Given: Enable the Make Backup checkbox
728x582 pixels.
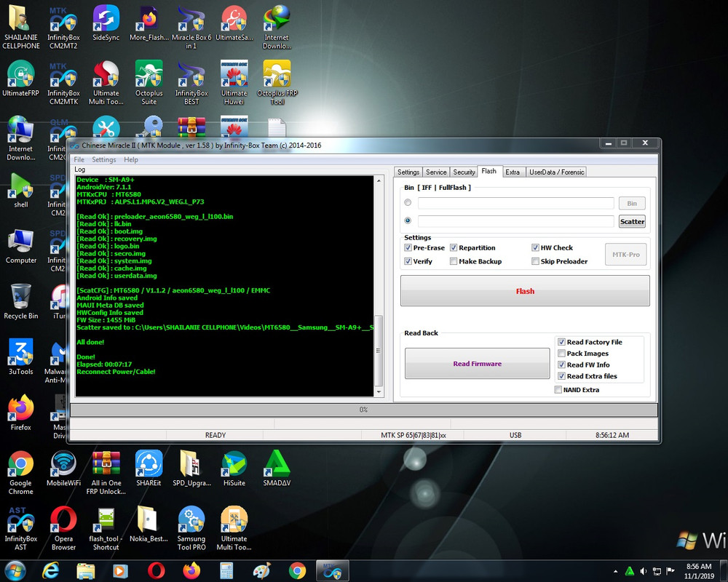Looking at the screenshot, I should 453,261.
